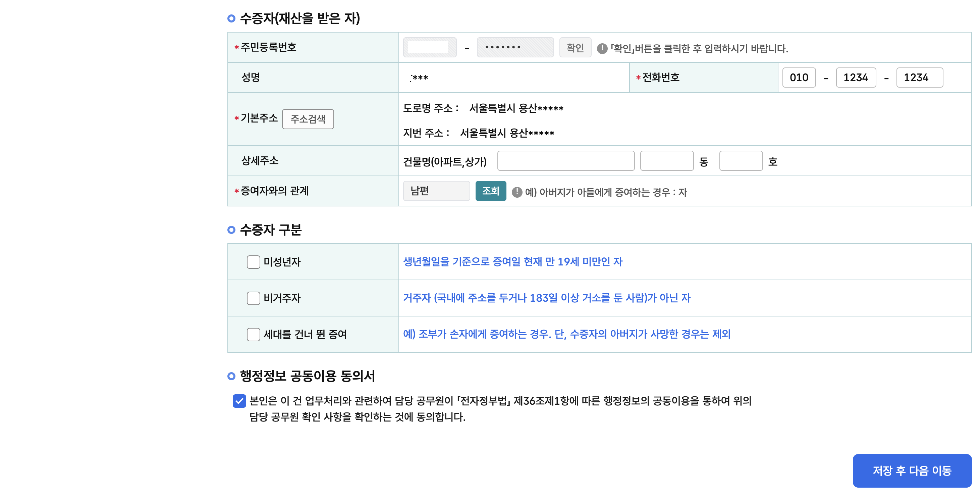Click the info icon beside the 「확인」 notice
The width and height of the screenshot is (980, 494).
(602, 48)
